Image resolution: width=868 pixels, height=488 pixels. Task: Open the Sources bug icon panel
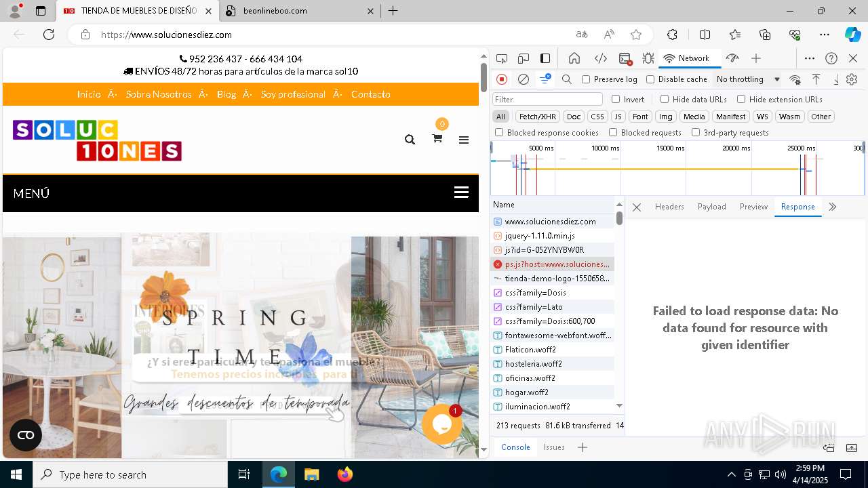648,58
